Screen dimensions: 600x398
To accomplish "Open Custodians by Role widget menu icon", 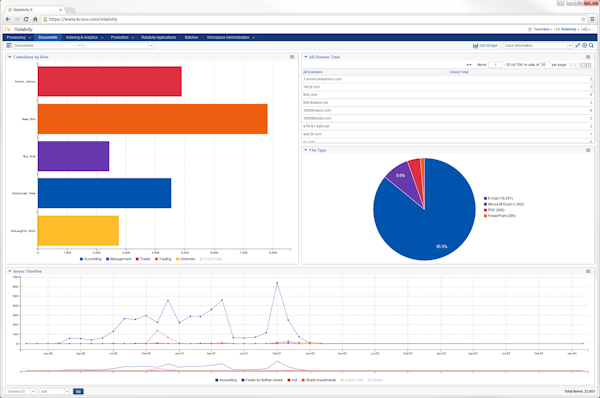I will click(292, 57).
